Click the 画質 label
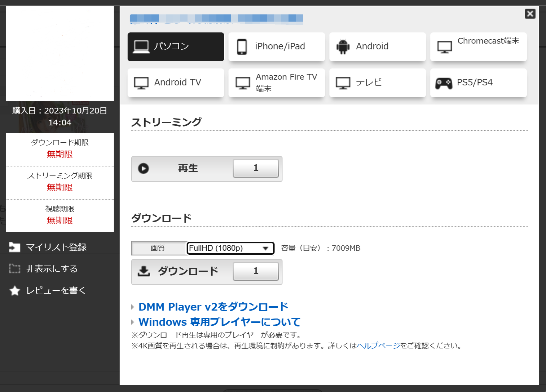This screenshot has width=546, height=392. pyautogui.click(x=158, y=248)
